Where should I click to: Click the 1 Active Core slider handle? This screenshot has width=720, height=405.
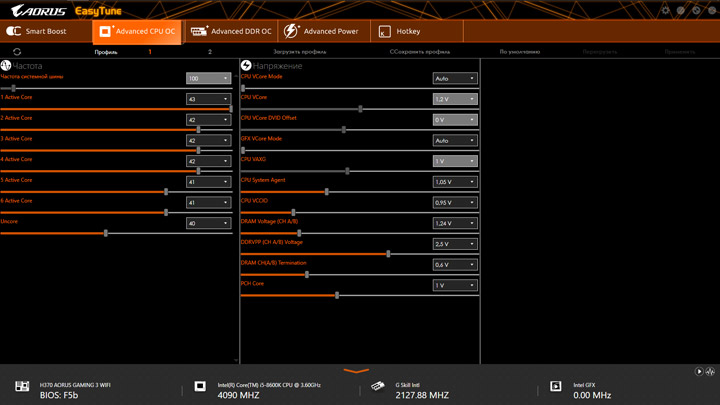(x=231, y=109)
